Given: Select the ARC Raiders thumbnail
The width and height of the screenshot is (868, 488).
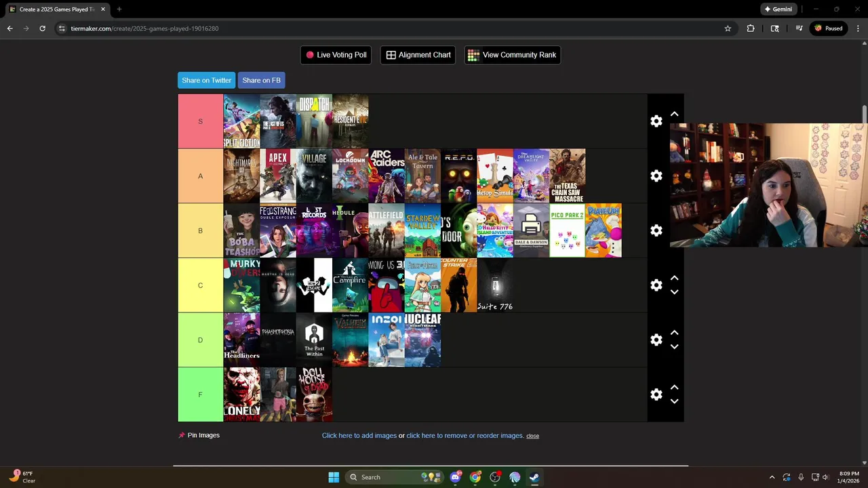Looking at the screenshot, I should tap(387, 176).
